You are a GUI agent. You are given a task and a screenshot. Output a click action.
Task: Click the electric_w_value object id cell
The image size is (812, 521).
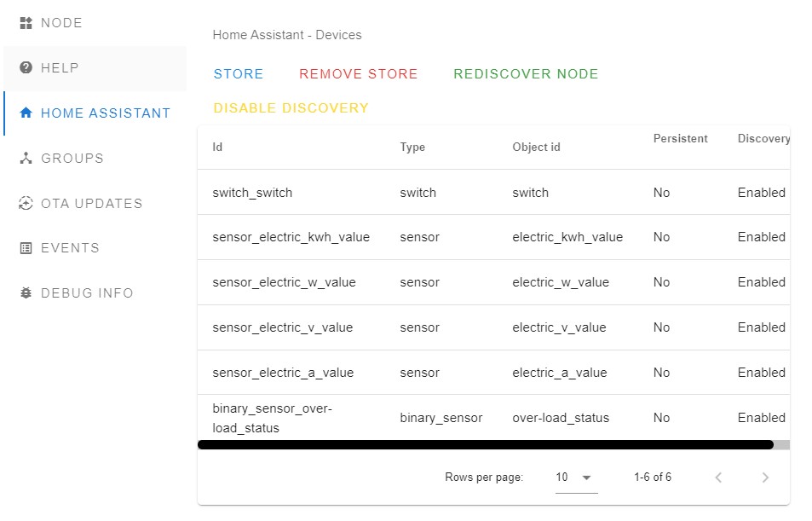(561, 282)
